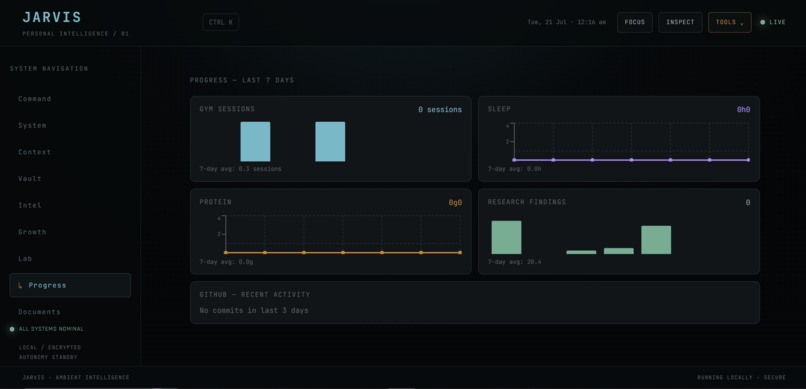Click the FOCUS button
Viewport: 806px width, 389px height.
coord(635,23)
